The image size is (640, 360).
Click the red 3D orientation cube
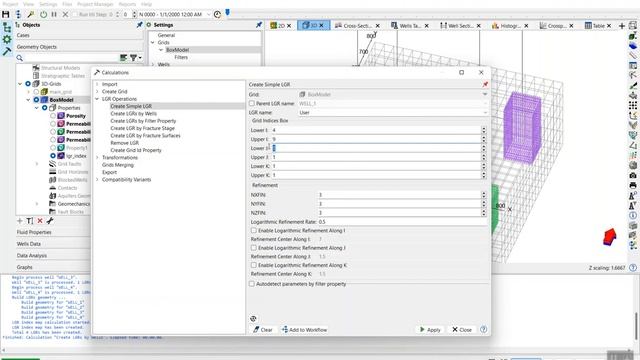pyautogui.click(x=609, y=237)
